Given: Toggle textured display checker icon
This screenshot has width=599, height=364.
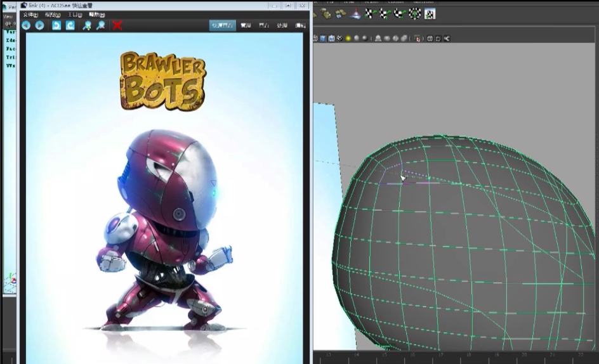Looking at the screenshot, I should click(339, 39).
